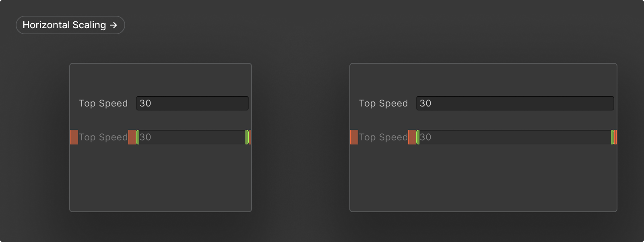Click the ghosted 30 slider field, right panel
The width and height of the screenshot is (644, 242).
tap(515, 137)
